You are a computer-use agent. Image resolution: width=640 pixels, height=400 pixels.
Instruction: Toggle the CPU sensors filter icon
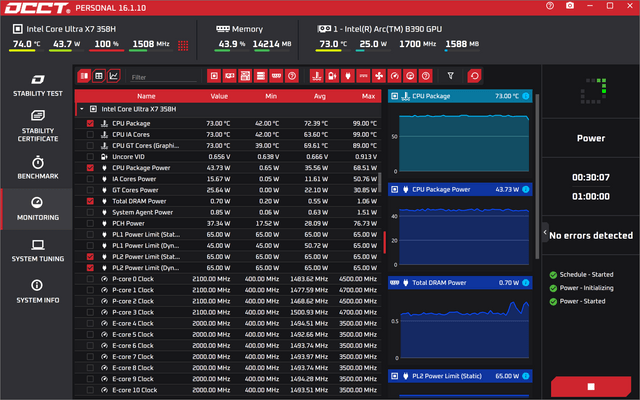[214, 76]
